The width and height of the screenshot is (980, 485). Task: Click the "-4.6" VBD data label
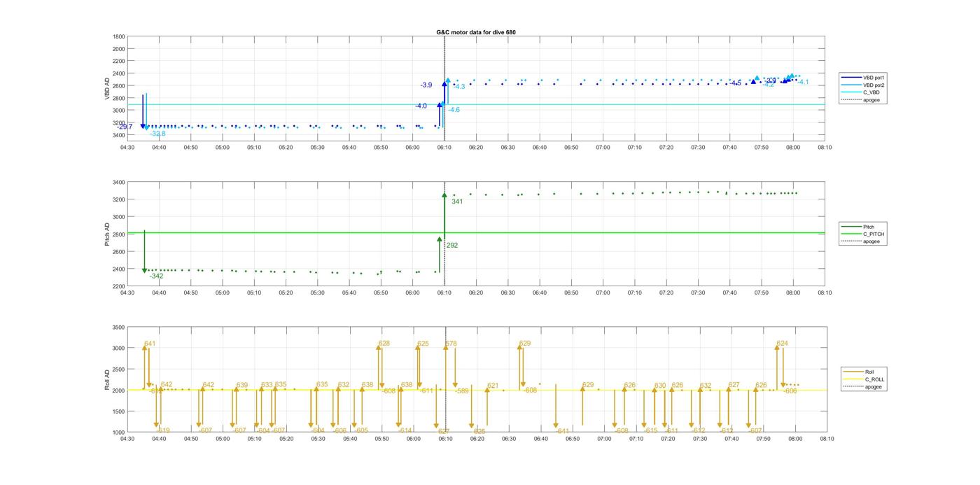pyautogui.click(x=454, y=110)
